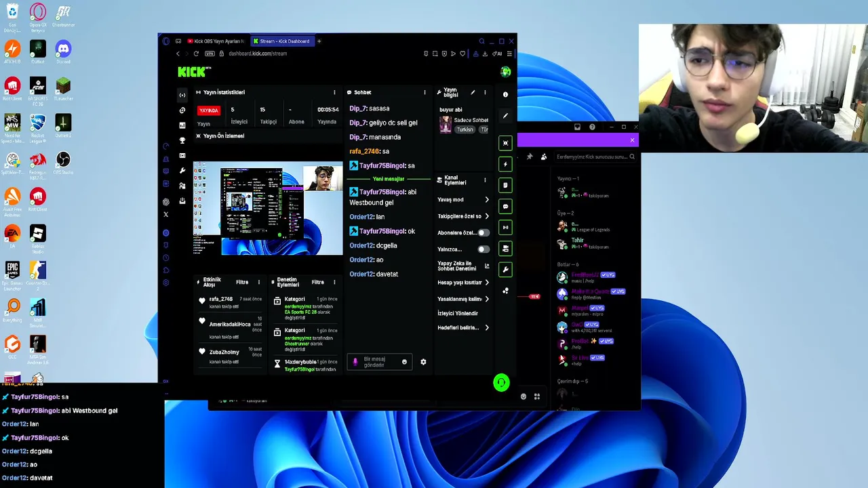Toggle the stream preview widget button
Screen dimensions: 868x488
coord(505,143)
